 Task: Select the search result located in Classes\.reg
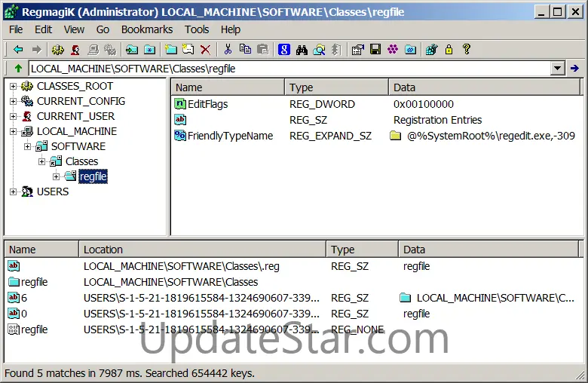click(292, 266)
